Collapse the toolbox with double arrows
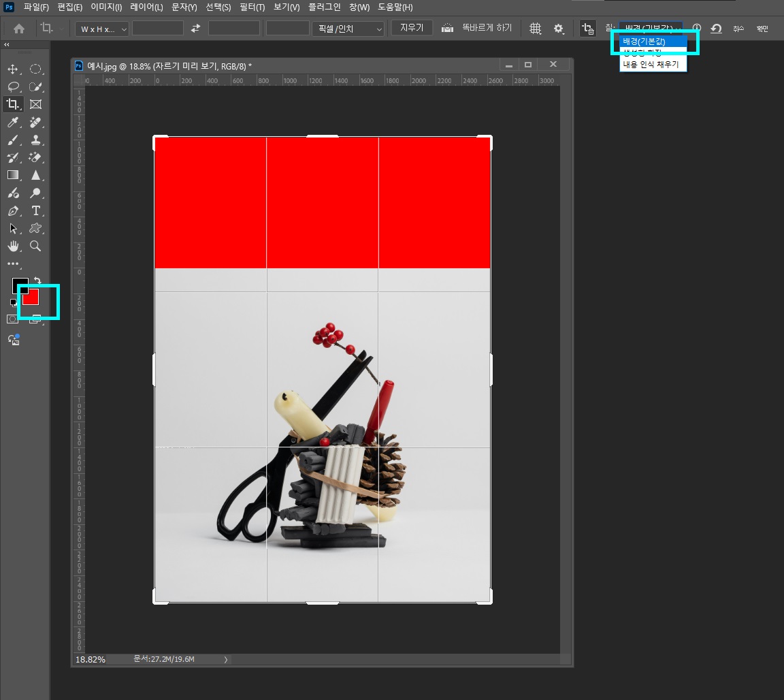 point(7,44)
